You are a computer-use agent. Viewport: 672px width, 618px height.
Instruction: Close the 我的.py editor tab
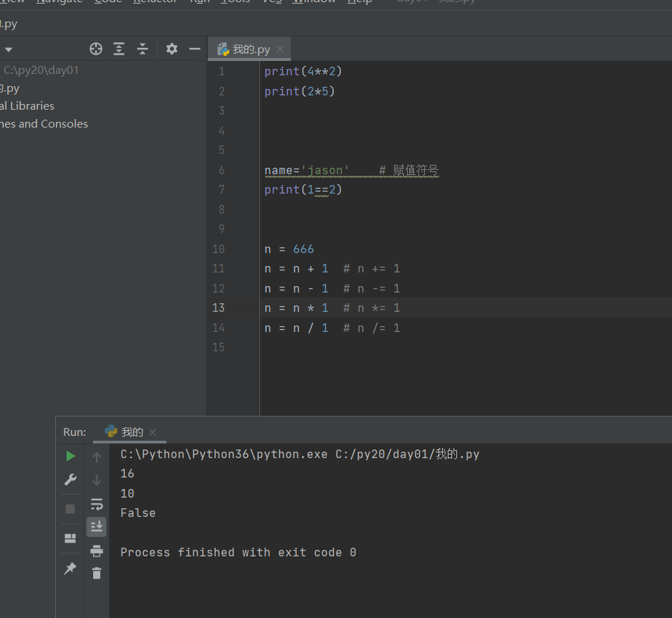[x=280, y=49]
